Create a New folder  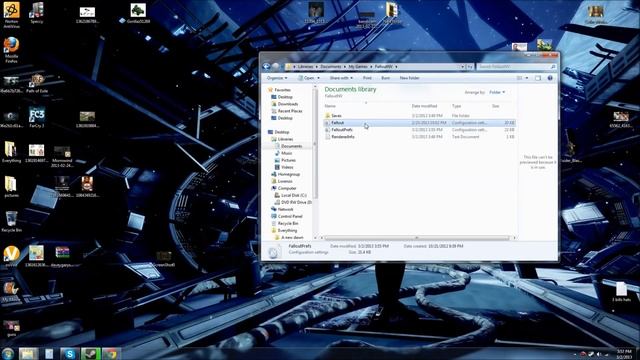tap(409, 78)
